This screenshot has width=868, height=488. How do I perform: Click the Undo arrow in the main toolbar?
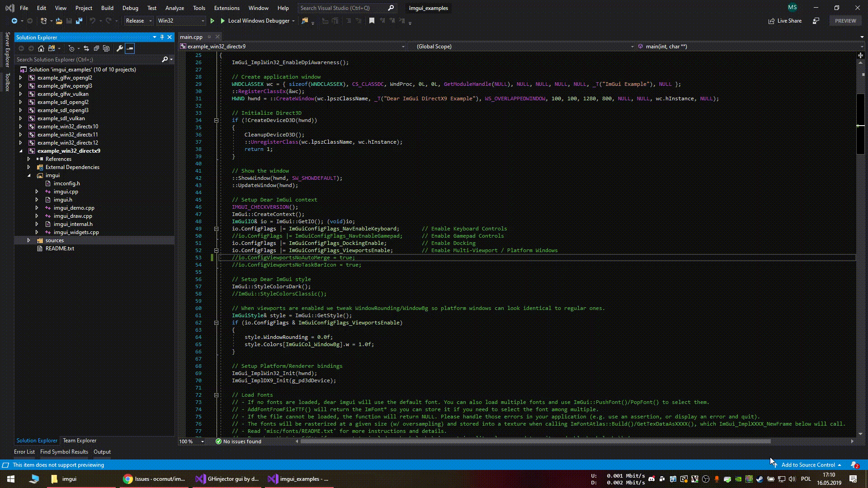tap(93, 21)
